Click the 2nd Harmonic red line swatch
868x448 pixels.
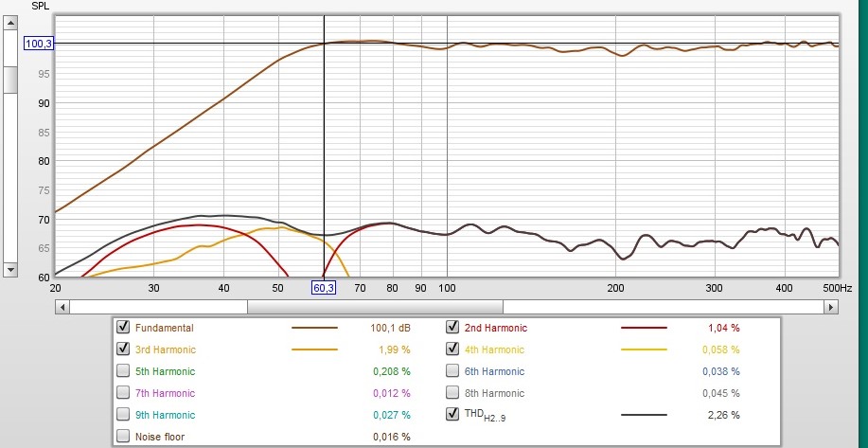point(644,328)
